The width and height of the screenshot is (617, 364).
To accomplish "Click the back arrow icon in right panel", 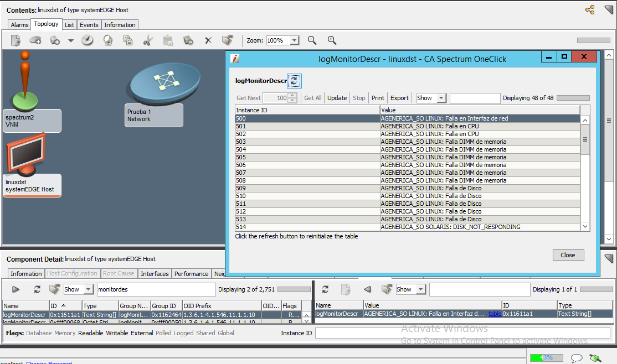I will [367, 289].
